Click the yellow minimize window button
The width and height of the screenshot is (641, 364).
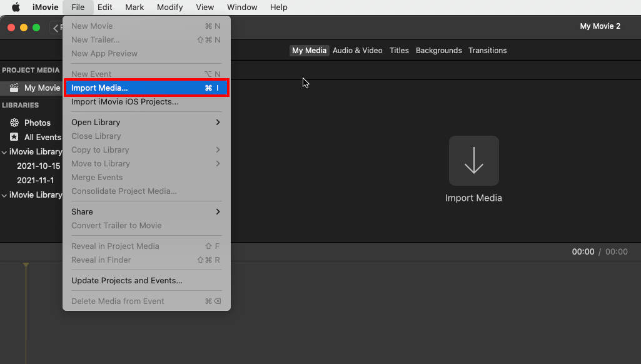pos(24,28)
